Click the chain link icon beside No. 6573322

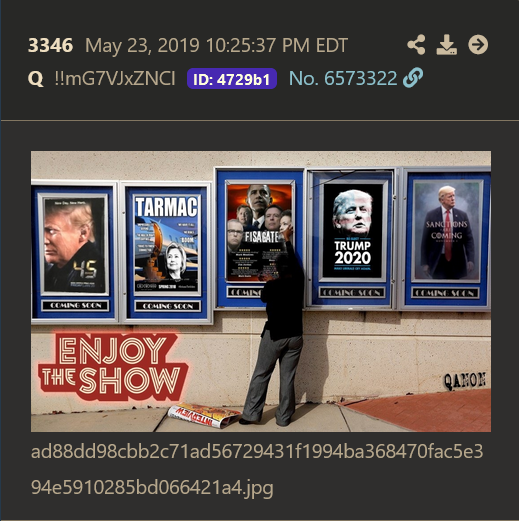point(413,78)
